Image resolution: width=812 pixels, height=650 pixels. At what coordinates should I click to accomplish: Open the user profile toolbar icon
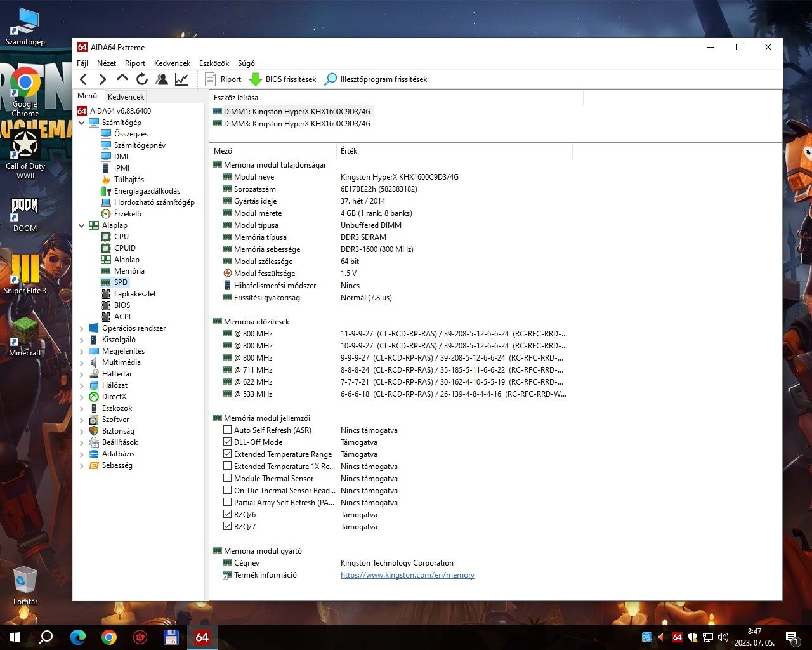[162, 79]
